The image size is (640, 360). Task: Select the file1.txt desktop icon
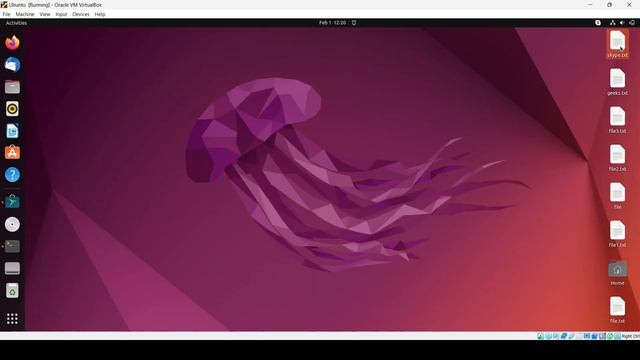(x=617, y=234)
